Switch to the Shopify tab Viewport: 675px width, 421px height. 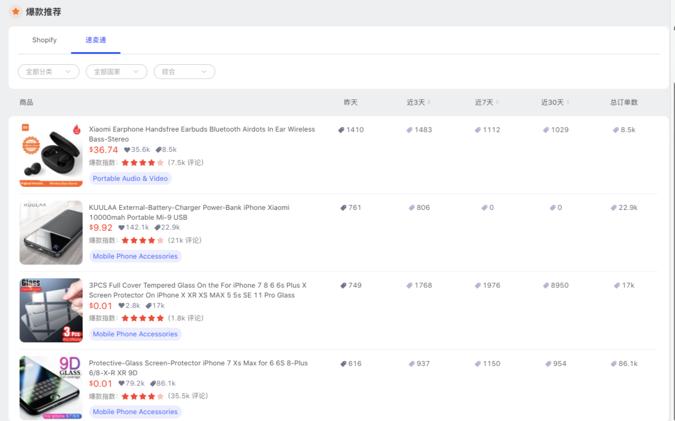coord(44,40)
